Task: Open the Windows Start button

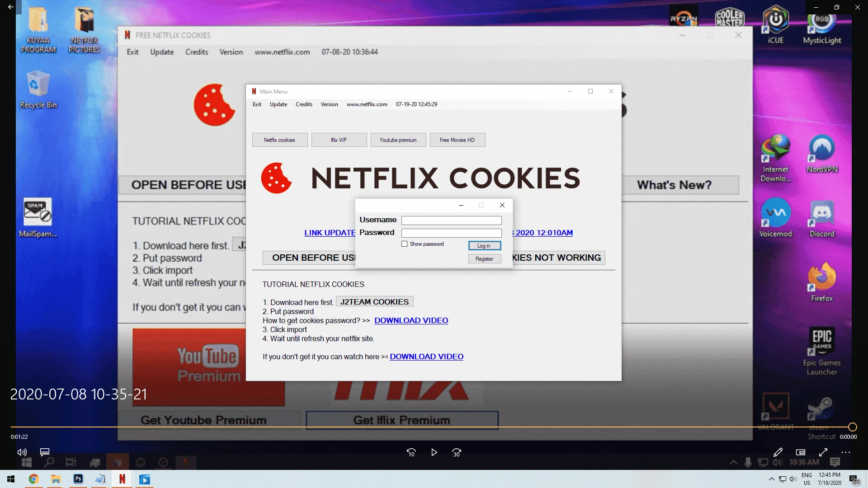Action: (11, 479)
